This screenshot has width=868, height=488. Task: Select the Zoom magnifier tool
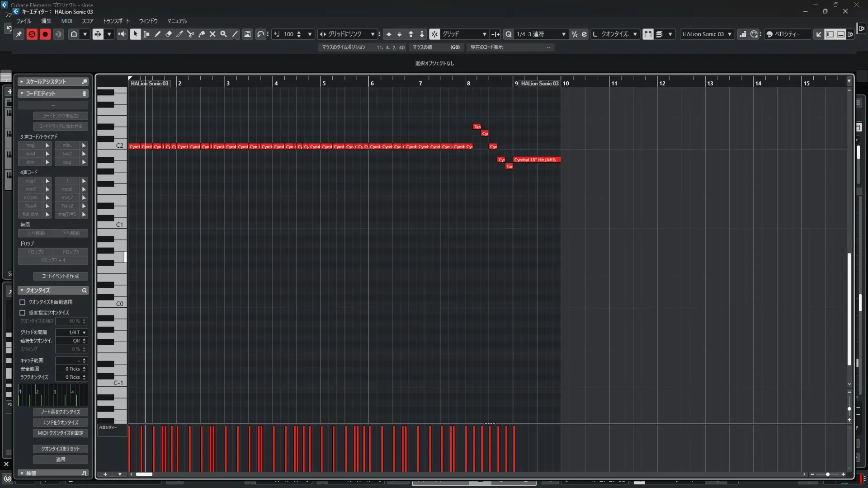pyautogui.click(x=223, y=34)
